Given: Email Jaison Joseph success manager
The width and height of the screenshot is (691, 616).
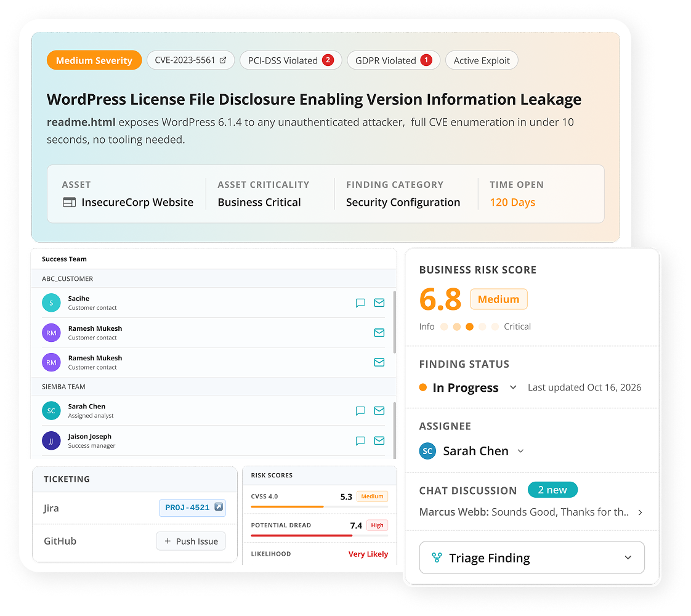Looking at the screenshot, I should 379,440.
